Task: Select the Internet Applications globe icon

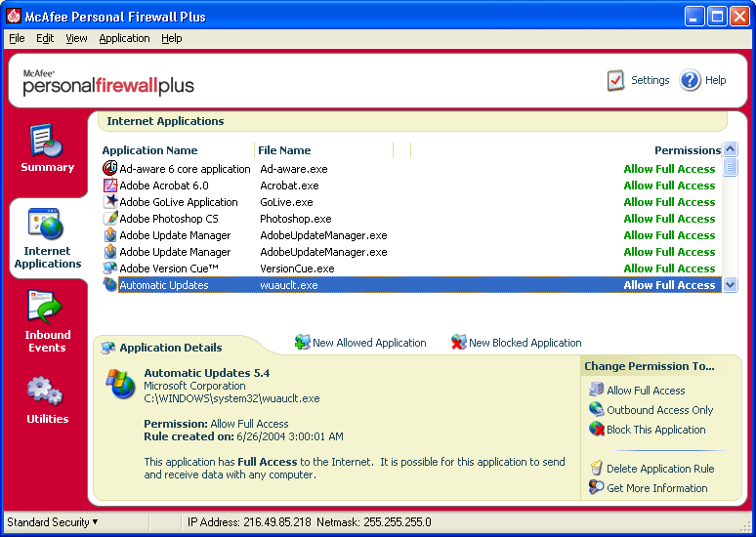Action: coord(46,224)
